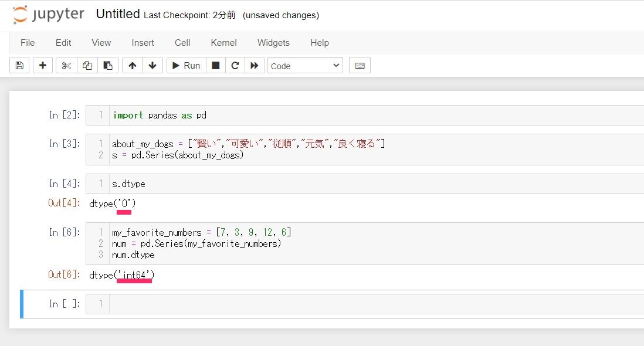Open the Edit menu

[x=63, y=43]
